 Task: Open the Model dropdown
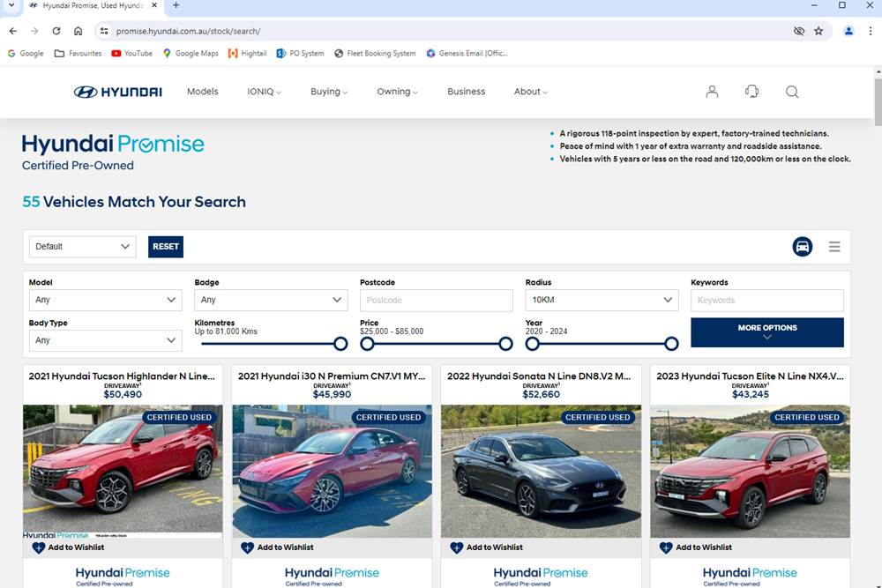pyautogui.click(x=105, y=300)
